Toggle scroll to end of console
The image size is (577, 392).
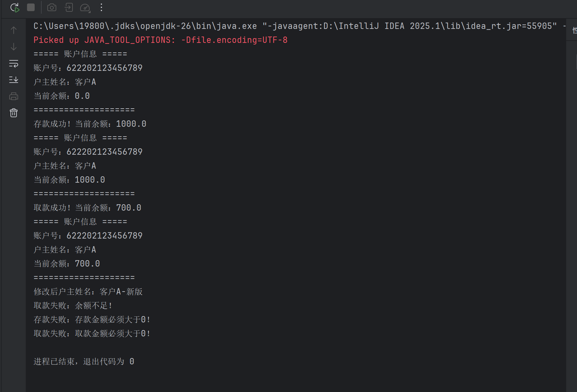pyautogui.click(x=14, y=80)
